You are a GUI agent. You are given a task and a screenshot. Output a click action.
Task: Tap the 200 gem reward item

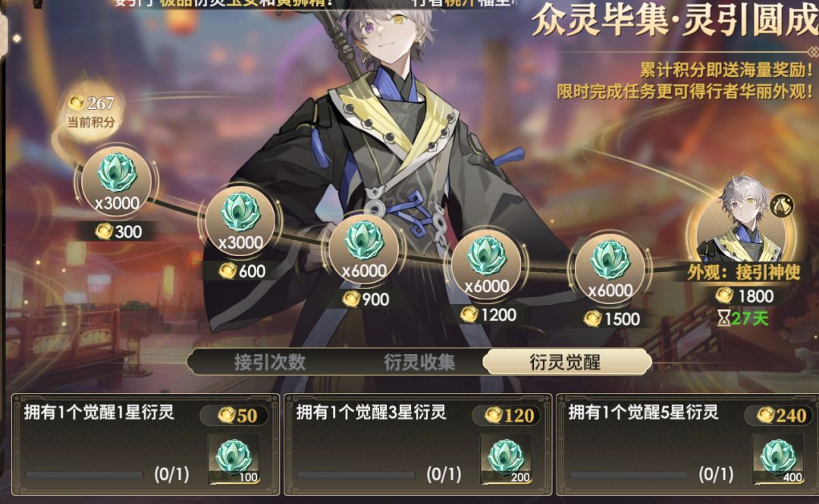tap(506, 459)
